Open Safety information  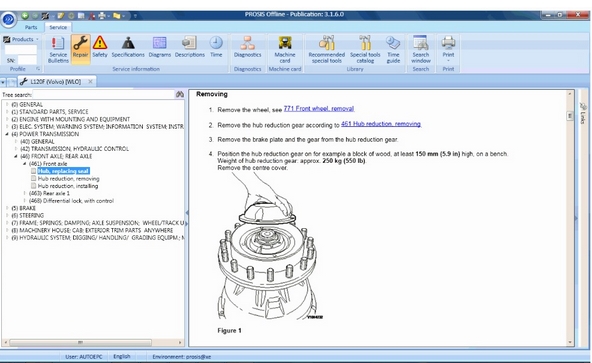(100, 47)
